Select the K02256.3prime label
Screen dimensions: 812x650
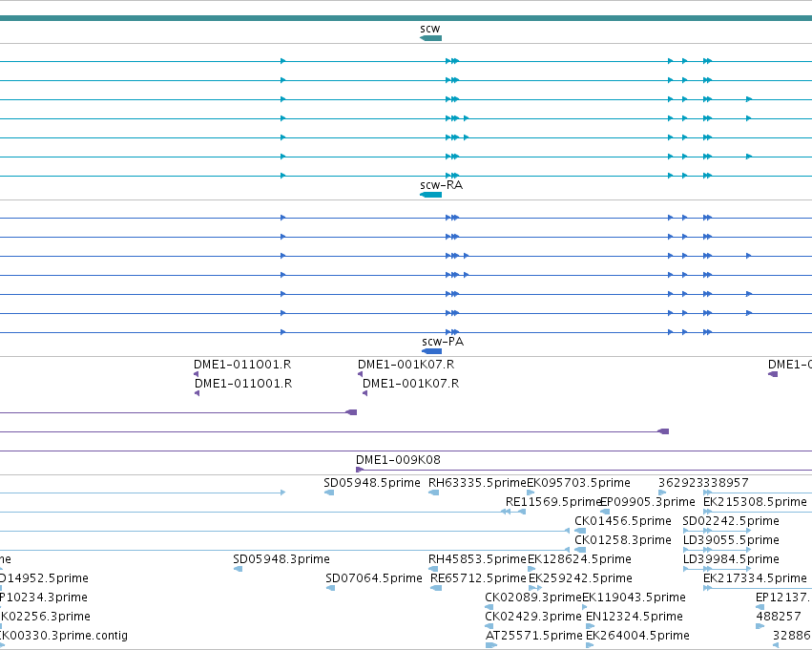tap(45, 617)
